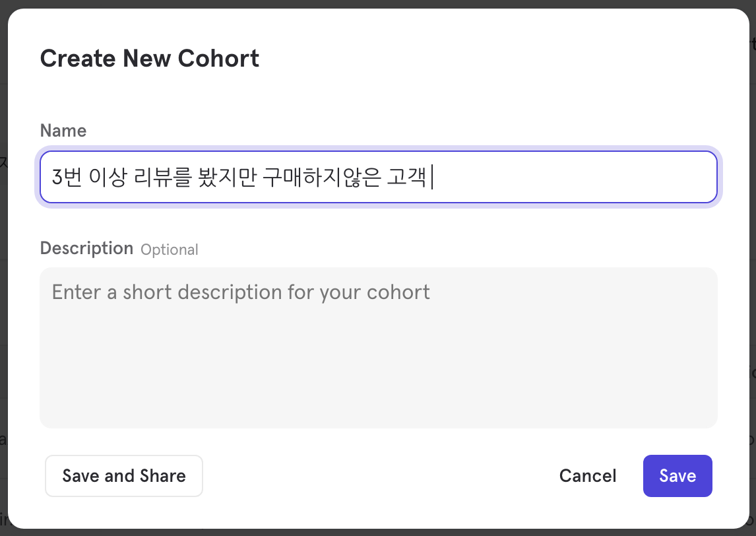Click the Optional hint next to Description
The image size is (756, 536).
click(x=170, y=250)
